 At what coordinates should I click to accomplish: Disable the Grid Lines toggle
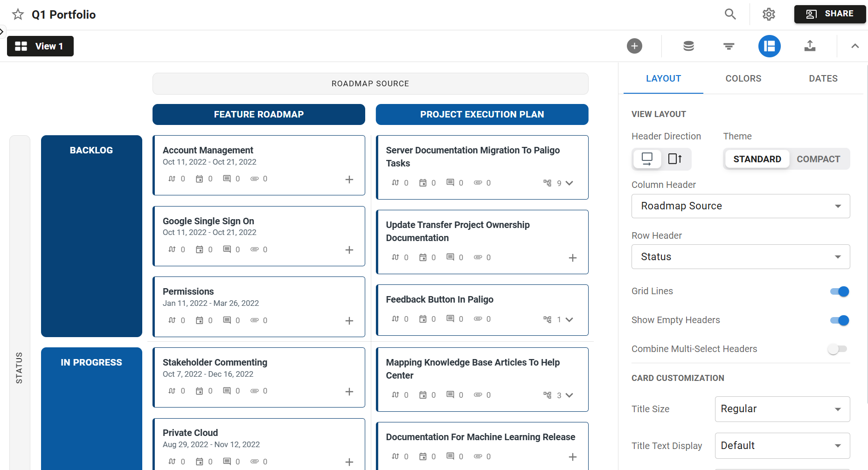pos(838,291)
